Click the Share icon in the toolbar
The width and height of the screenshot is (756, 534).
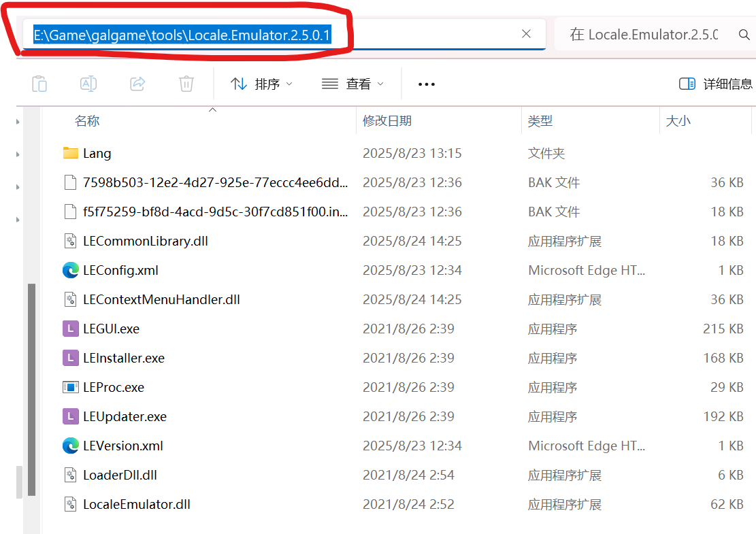(x=136, y=83)
